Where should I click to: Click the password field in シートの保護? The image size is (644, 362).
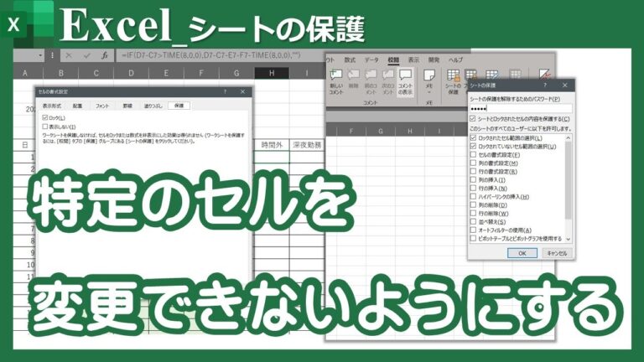521,108
